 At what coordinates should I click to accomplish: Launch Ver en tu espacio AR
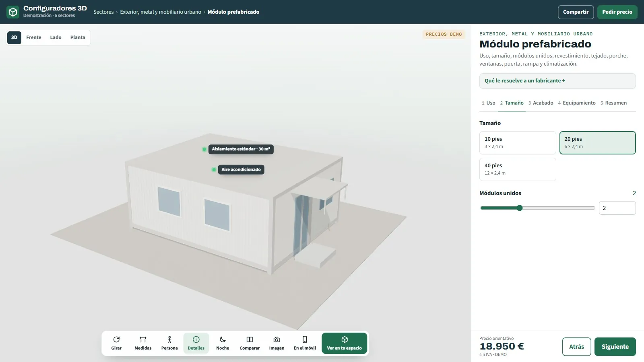[344, 343]
